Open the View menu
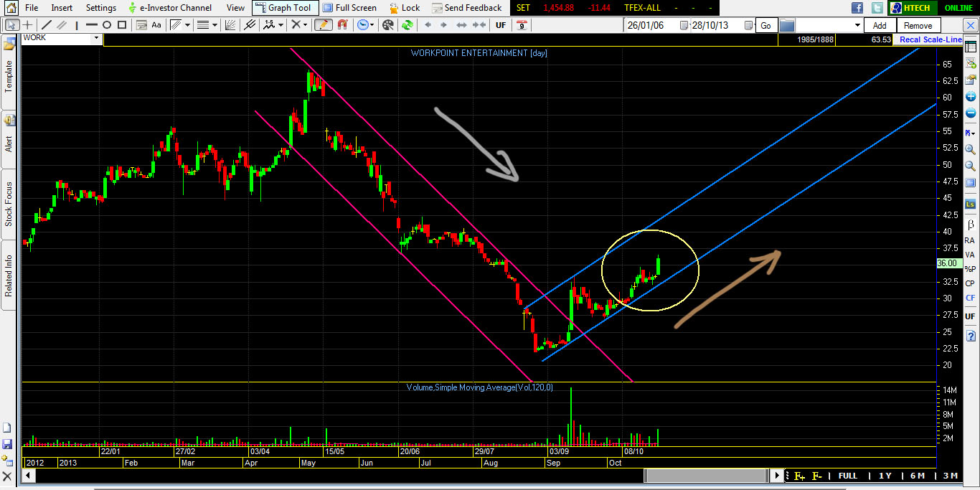 coord(235,8)
